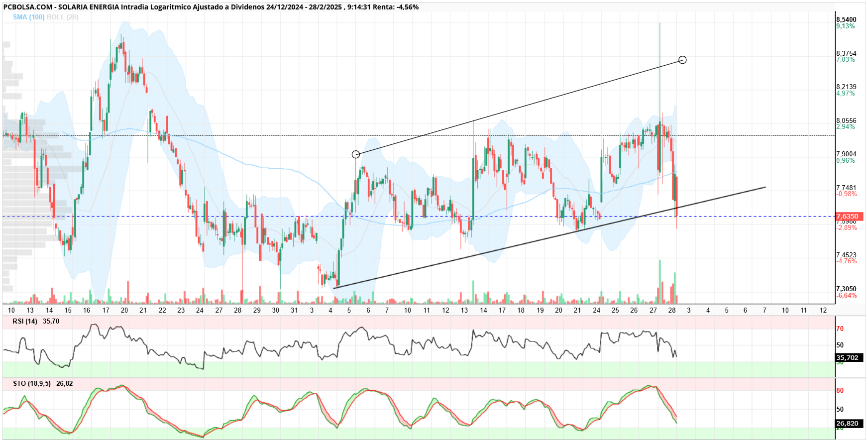Click the 8,5400 price axis label
Screen dimensions: 868x442
point(846,20)
